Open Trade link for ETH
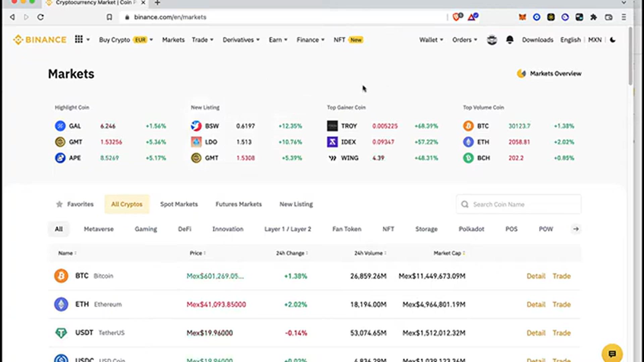644x362 pixels. coord(562,304)
